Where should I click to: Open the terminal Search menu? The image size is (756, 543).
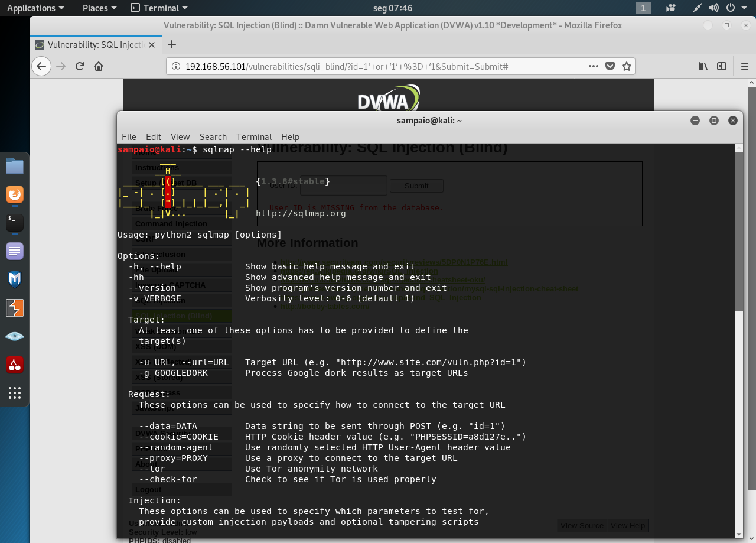click(x=213, y=136)
